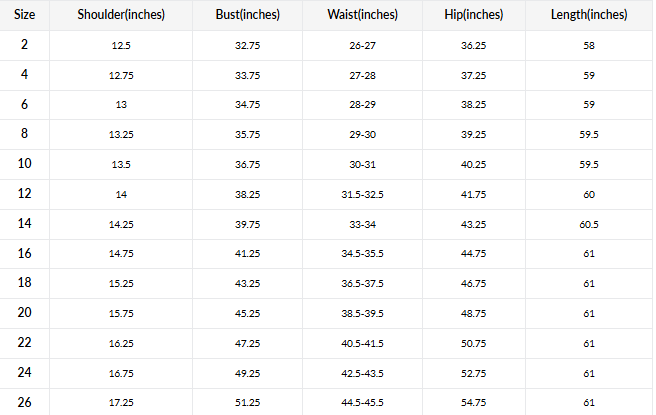Click the Size column header
656x415 pixels.
[24, 15]
